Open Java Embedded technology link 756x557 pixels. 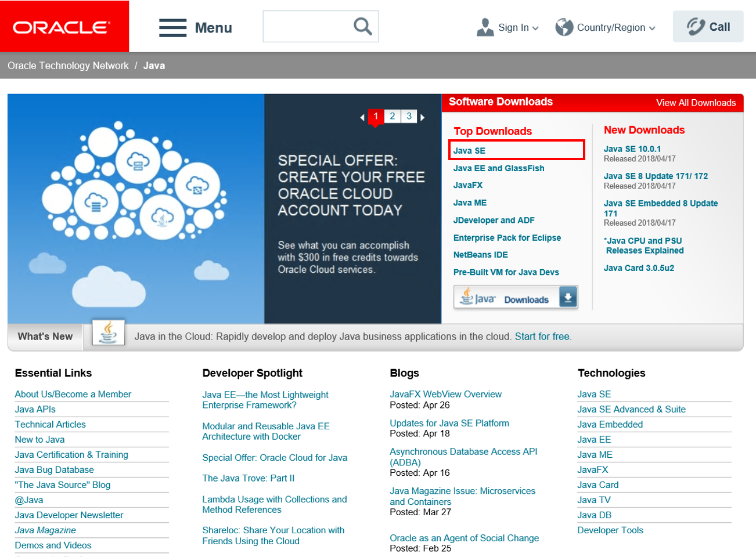click(610, 424)
